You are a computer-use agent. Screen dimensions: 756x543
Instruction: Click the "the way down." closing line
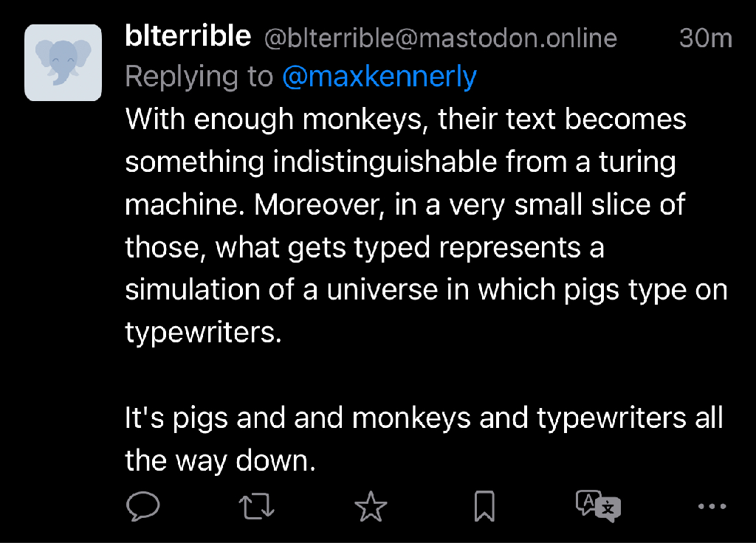(220, 460)
